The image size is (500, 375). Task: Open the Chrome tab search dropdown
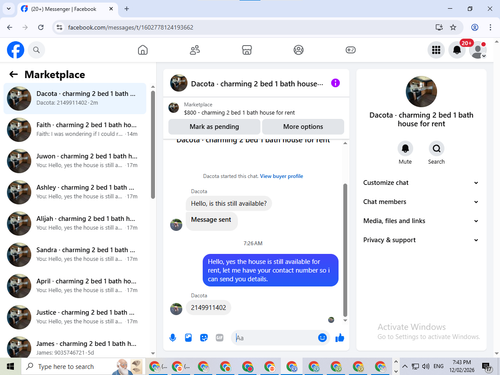9,9
